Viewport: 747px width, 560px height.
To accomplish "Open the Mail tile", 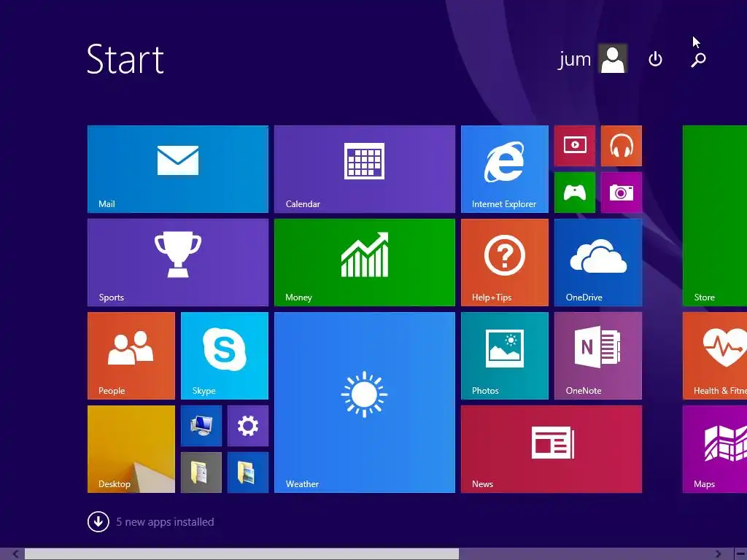I will 178,169.
